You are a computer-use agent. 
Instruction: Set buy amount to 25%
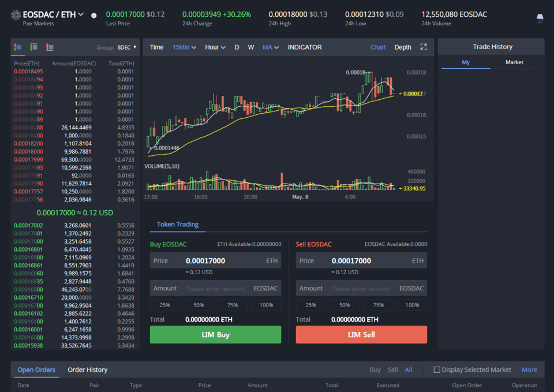[x=164, y=305]
